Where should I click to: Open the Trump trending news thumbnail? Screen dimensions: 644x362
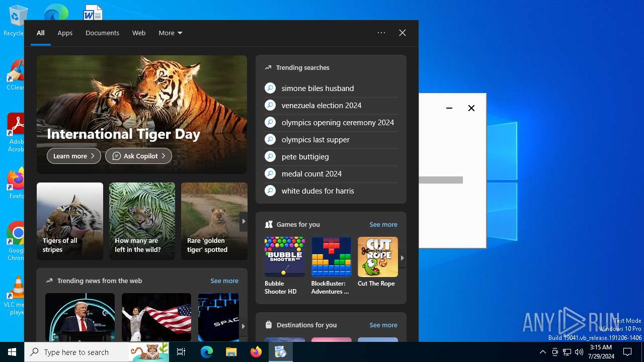(80, 317)
